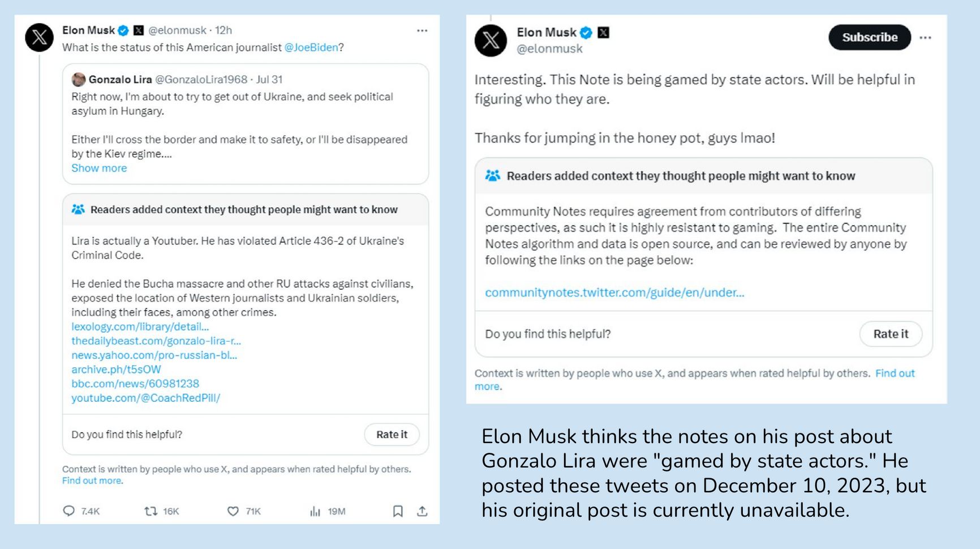Click the reply comment icon
The width and height of the screenshot is (980, 549).
pyautogui.click(x=69, y=511)
